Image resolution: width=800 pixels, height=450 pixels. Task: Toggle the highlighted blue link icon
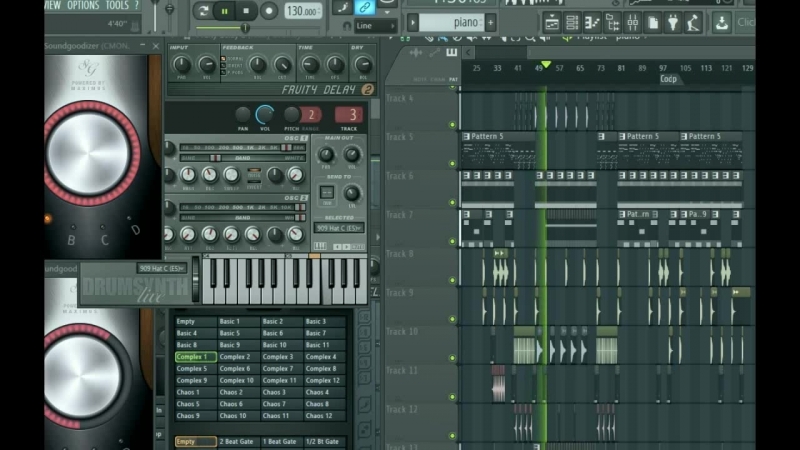(364, 7)
